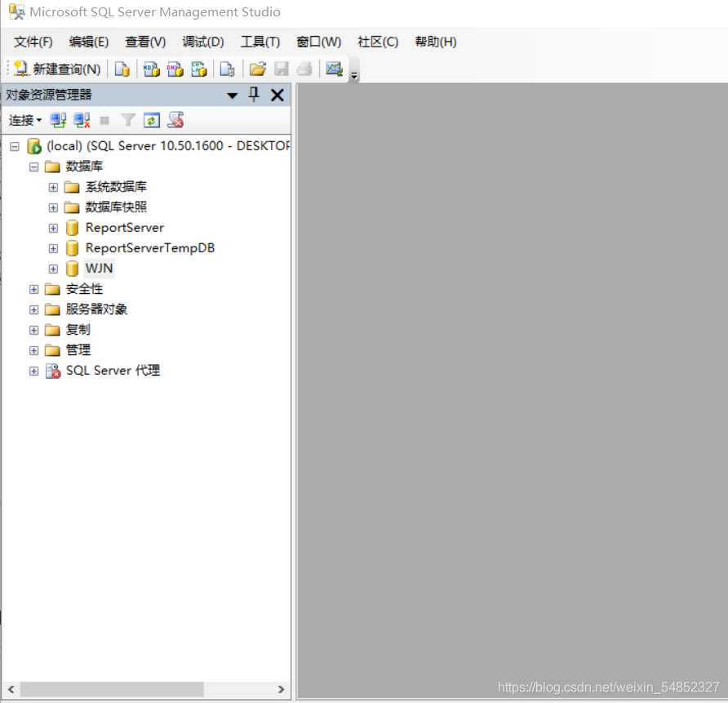Expand the 安全性 folder
Image resolution: width=728 pixels, height=703 pixels.
(34, 289)
